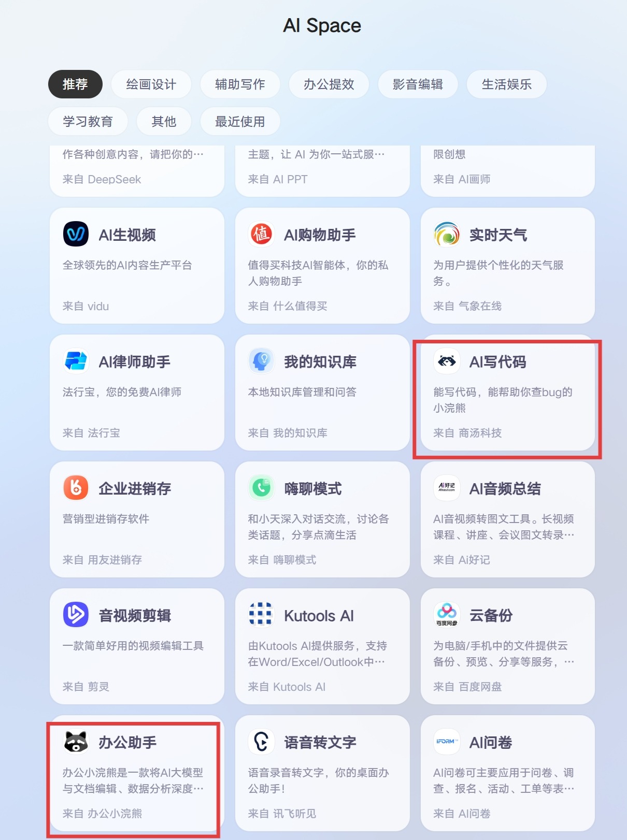627x840 pixels.
Task: Open the 企业进销存 orange icon
Action: click(x=76, y=488)
